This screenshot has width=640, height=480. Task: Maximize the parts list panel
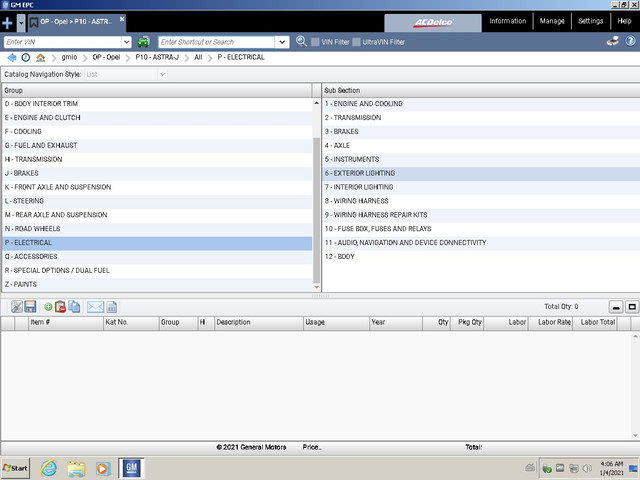tap(632, 307)
